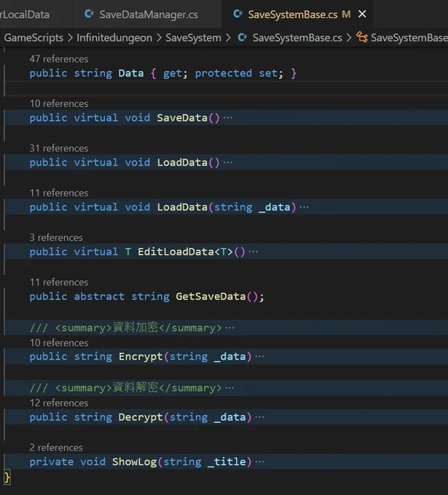Show 10 references for SaveData
The image size is (448, 495).
pos(59,103)
